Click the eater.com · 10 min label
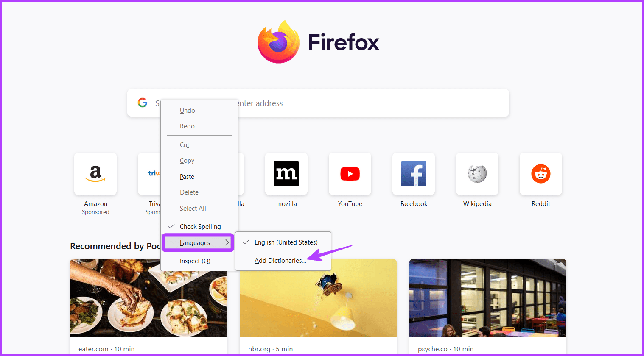This screenshot has width=644, height=356. (x=106, y=349)
